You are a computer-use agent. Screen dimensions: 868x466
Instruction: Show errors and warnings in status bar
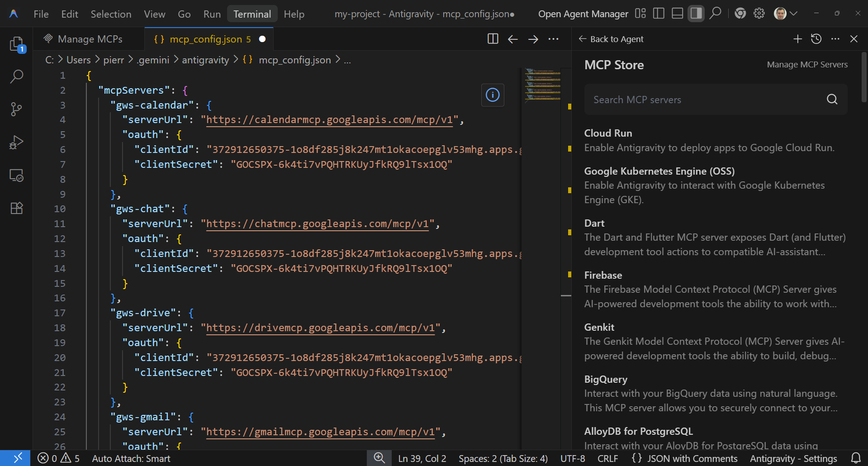[59, 458]
